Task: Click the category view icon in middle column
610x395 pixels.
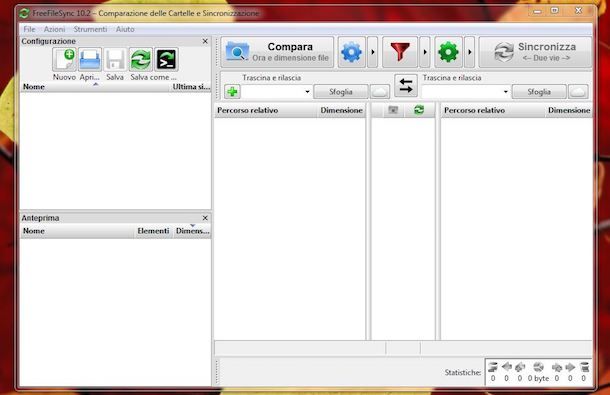Action: pyautogui.click(x=393, y=110)
